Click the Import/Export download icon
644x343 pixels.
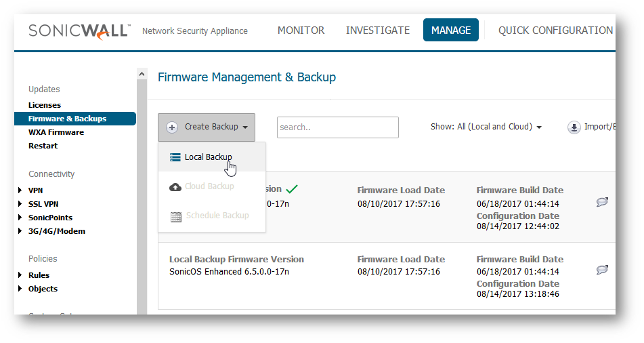574,127
